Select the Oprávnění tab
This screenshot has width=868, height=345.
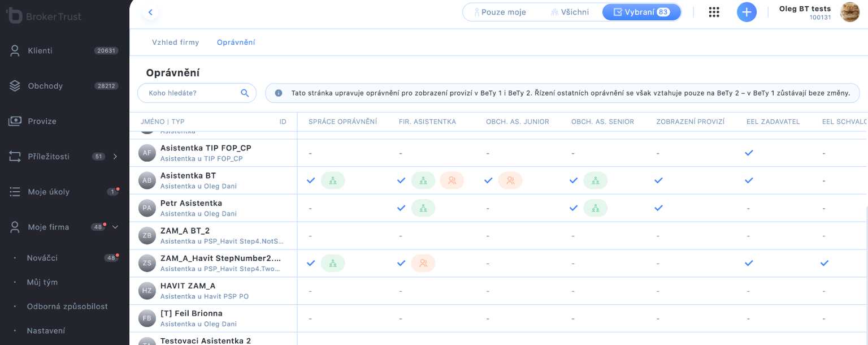pyautogui.click(x=236, y=42)
